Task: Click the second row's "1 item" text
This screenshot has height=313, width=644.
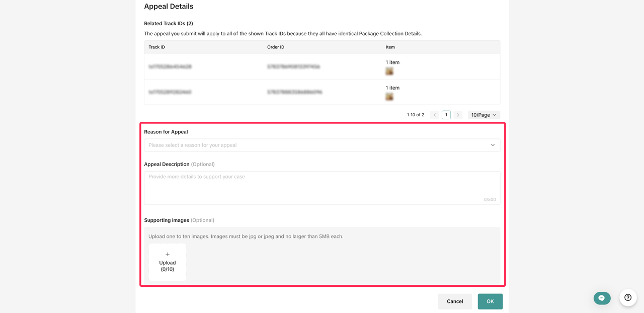Action: coord(392,88)
